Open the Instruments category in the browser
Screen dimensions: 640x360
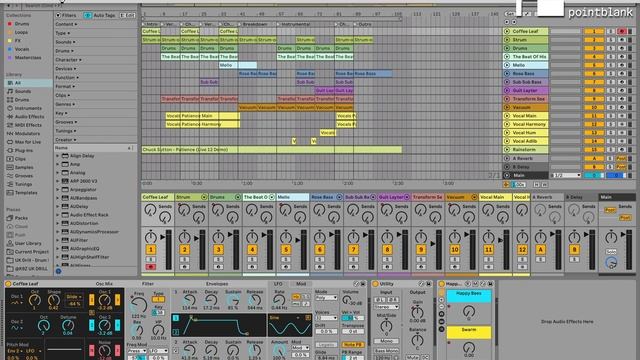pos(28,108)
